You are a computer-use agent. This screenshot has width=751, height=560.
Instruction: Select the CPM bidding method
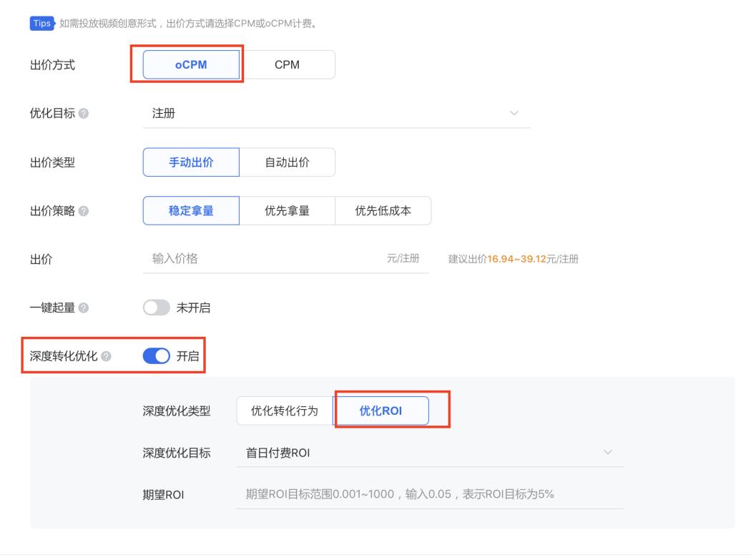tap(287, 64)
